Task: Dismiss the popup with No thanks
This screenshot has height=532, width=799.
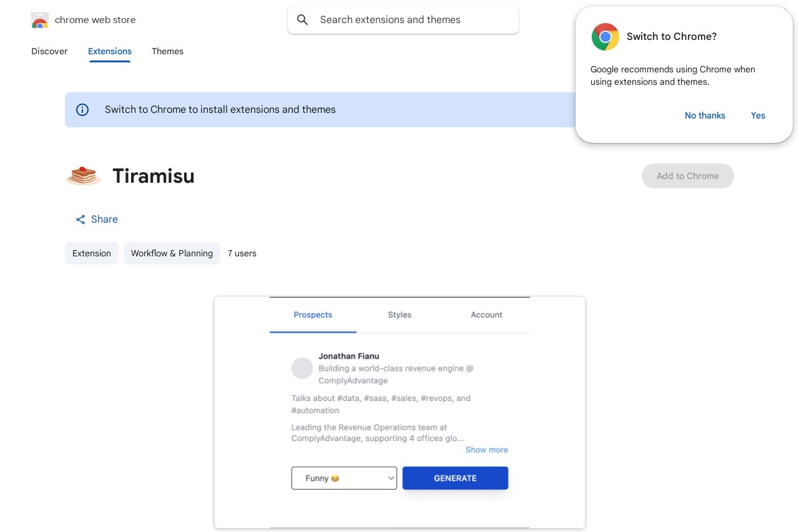Action: point(705,115)
